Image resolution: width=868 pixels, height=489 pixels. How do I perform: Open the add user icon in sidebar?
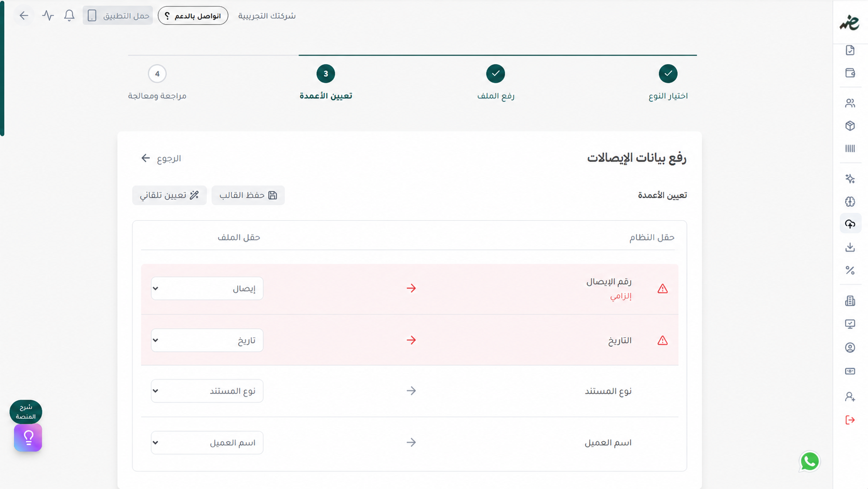[x=850, y=397]
